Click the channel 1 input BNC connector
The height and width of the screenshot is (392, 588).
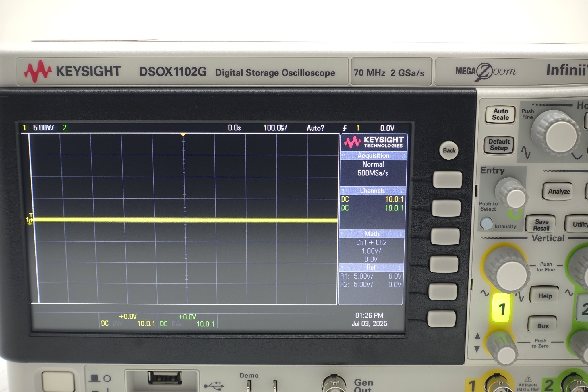[x=498, y=383]
